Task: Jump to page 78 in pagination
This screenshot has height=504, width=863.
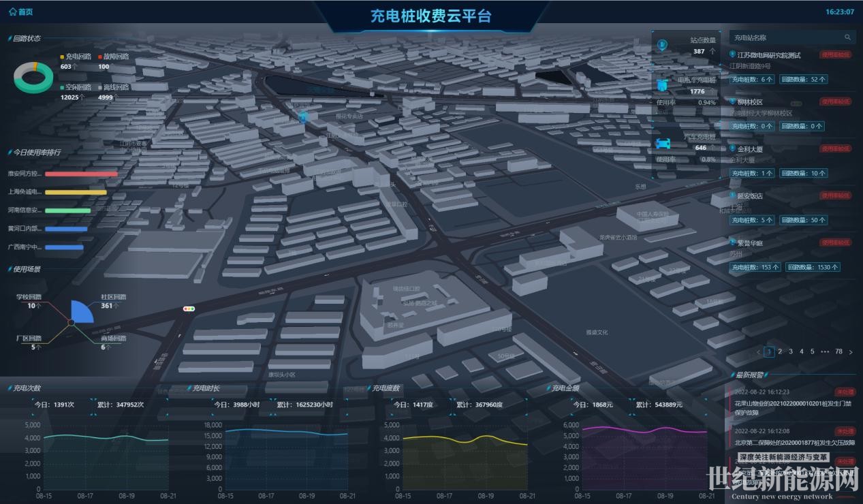Action: pyautogui.click(x=838, y=352)
